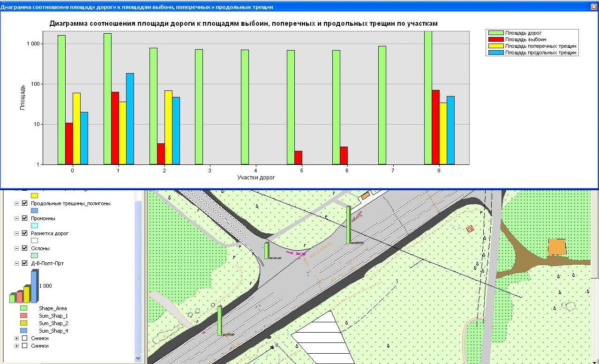Click the orange building polygon on the map
The image size is (599, 364).
557,247
